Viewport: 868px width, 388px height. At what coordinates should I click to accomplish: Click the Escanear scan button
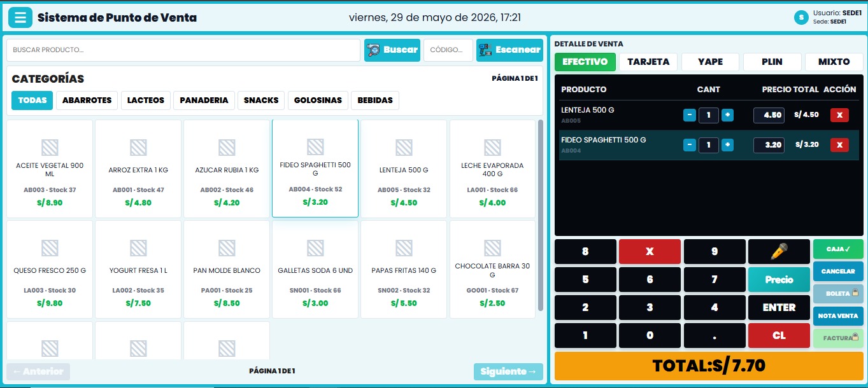pyautogui.click(x=509, y=50)
